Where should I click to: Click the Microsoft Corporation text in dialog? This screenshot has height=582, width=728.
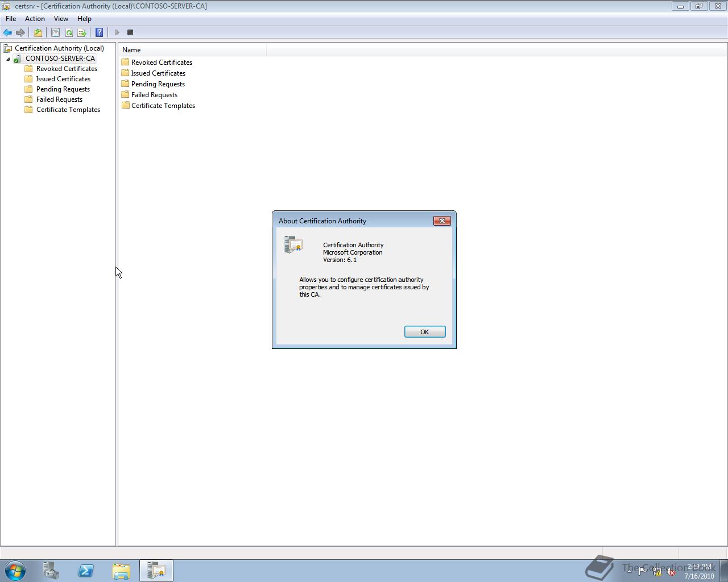click(353, 252)
